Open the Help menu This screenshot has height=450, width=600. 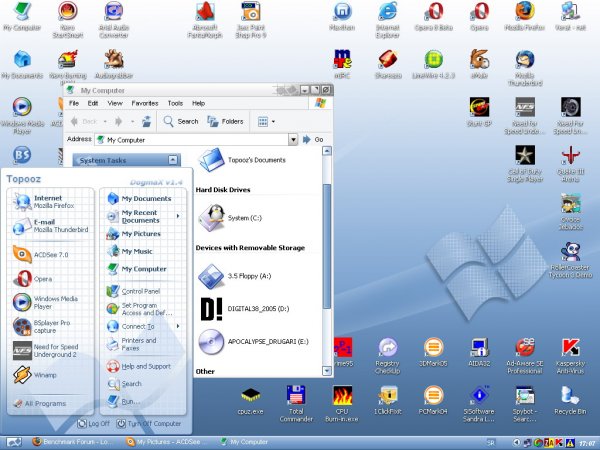pos(198,103)
